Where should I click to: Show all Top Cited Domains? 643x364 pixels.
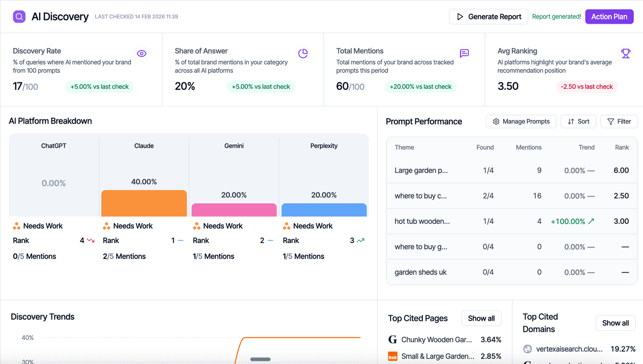(x=615, y=323)
